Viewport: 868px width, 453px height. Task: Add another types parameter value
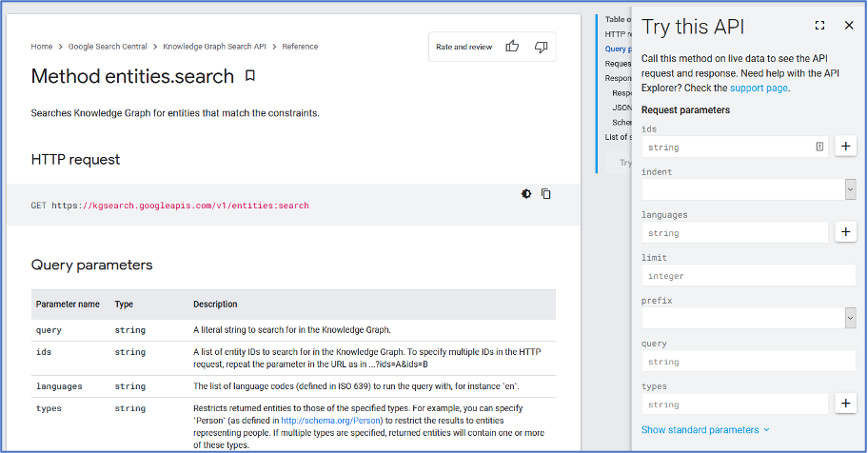(x=846, y=404)
